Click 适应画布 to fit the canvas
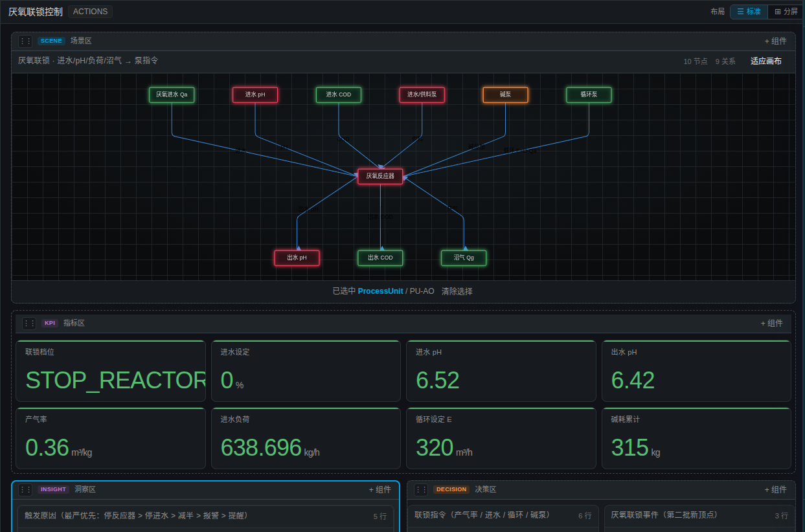Viewport: 805px width, 532px height. tap(765, 61)
